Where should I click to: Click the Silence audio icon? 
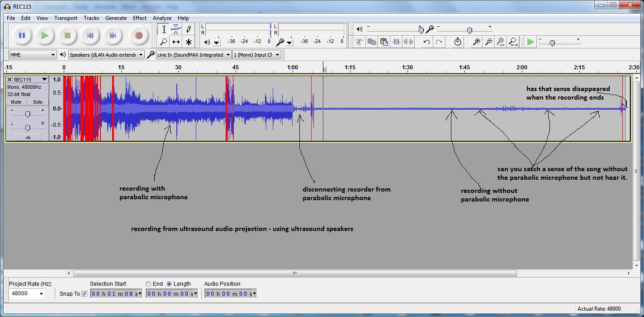(x=408, y=42)
